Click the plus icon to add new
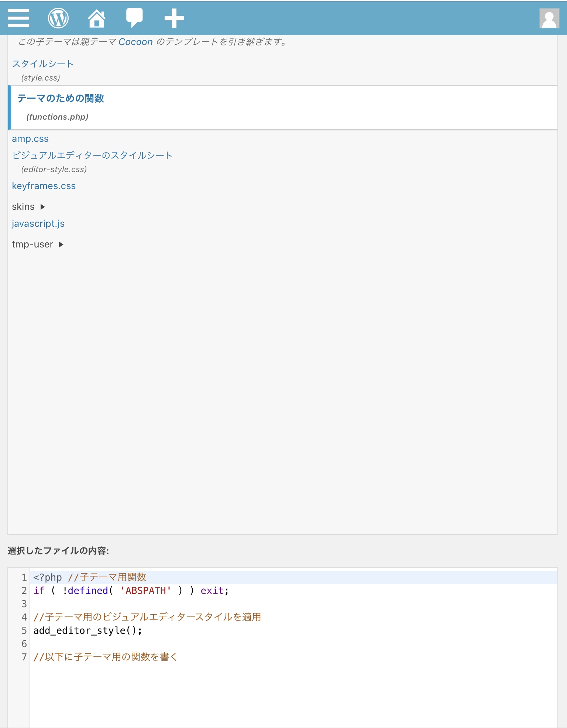Viewport: 567px width, 728px height. coord(174,18)
